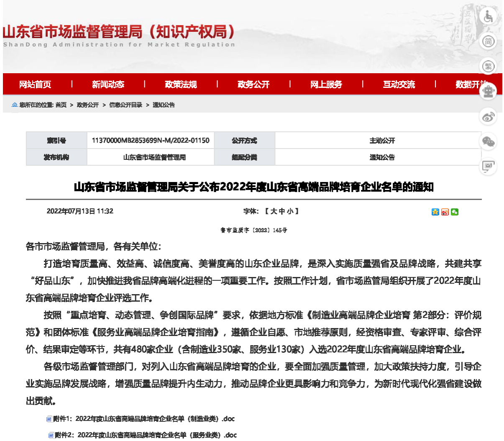Click document number 鲁市监质字〔2022〕145号

pyautogui.click(x=254, y=230)
